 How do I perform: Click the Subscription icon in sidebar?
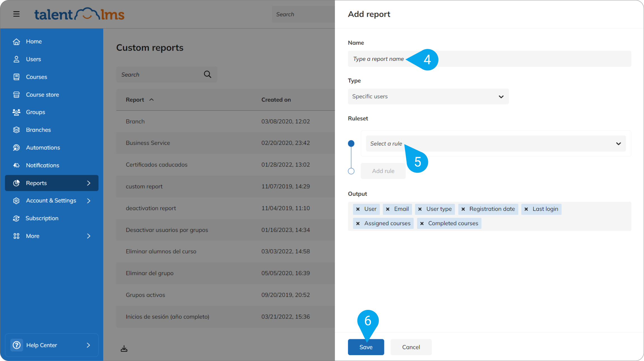coord(17,218)
